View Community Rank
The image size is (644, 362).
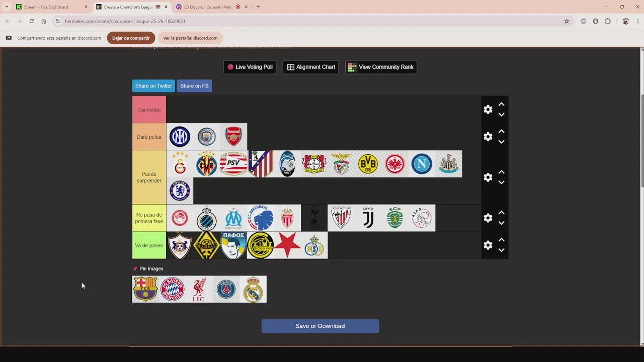[x=381, y=67]
